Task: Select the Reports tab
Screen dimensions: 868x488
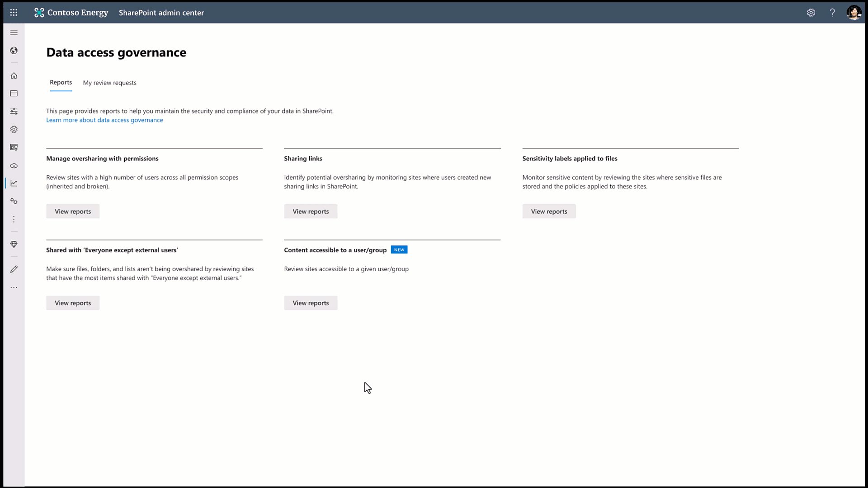Action: [61, 83]
